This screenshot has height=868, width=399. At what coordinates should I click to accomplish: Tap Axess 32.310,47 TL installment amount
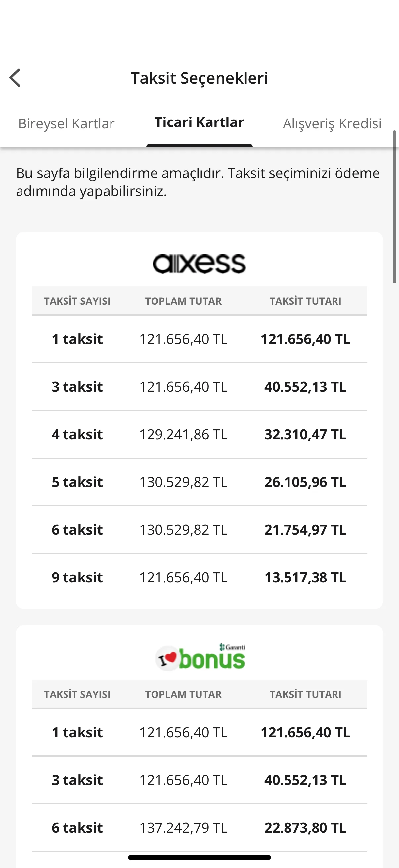(x=305, y=435)
